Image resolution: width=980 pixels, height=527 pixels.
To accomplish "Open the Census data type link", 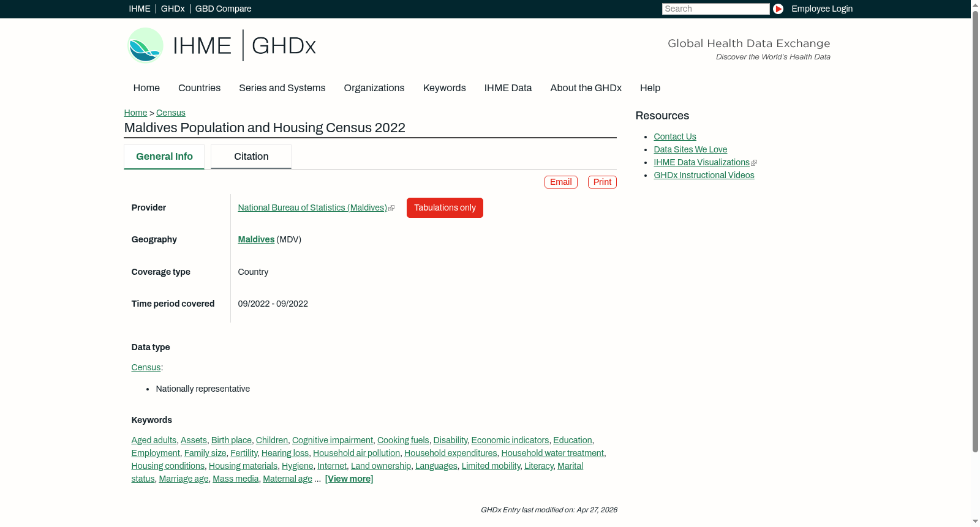I will pos(146,368).
